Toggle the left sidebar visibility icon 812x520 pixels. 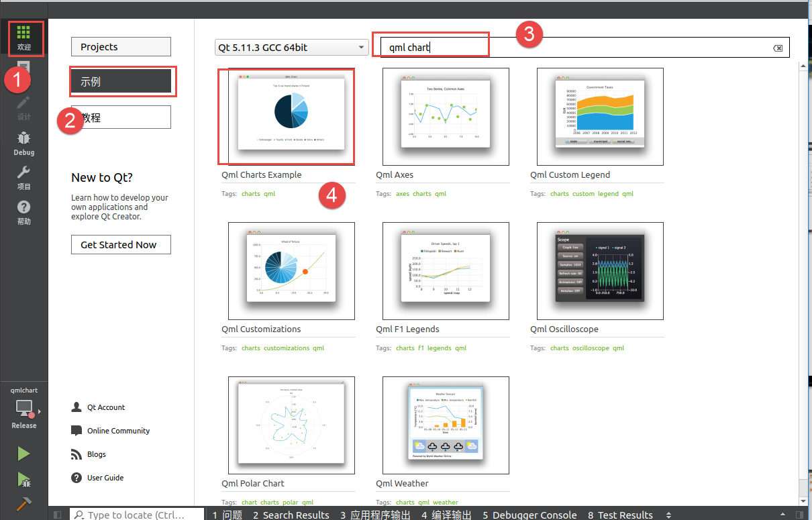[57, 515]
